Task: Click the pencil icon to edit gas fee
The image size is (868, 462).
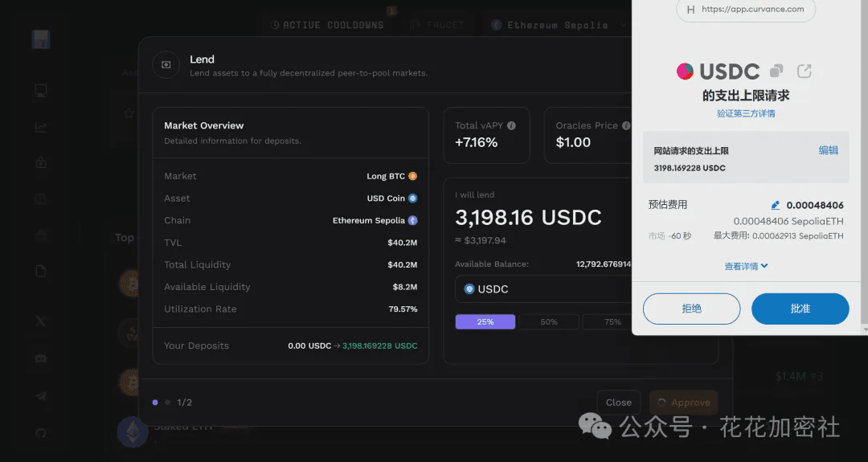Action: [x=775, y=205]
